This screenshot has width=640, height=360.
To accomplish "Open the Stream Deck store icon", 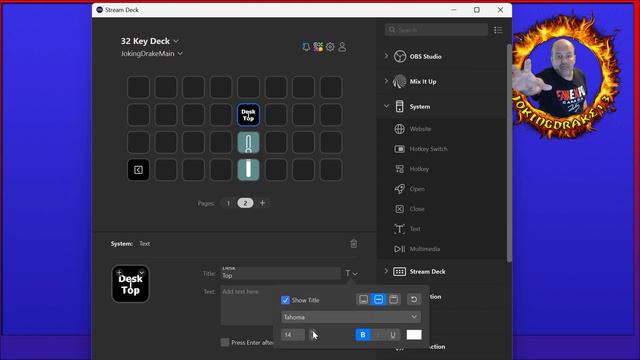I will point(318,47).
